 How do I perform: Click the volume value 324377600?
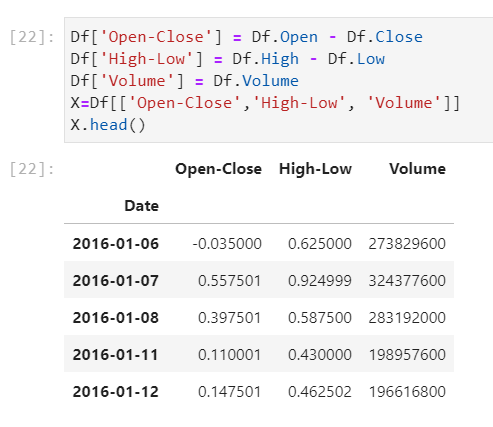[407, 281]
